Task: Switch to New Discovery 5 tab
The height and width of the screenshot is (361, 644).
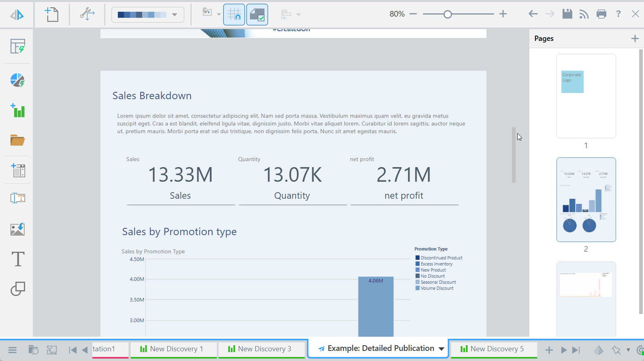Action: point(494,349)
